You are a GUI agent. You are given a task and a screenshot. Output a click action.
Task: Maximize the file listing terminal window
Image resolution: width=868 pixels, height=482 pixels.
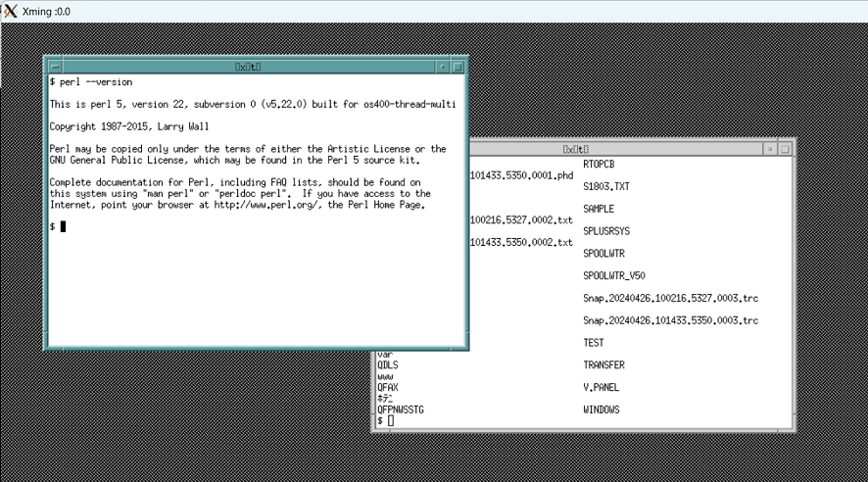[786, 149]
